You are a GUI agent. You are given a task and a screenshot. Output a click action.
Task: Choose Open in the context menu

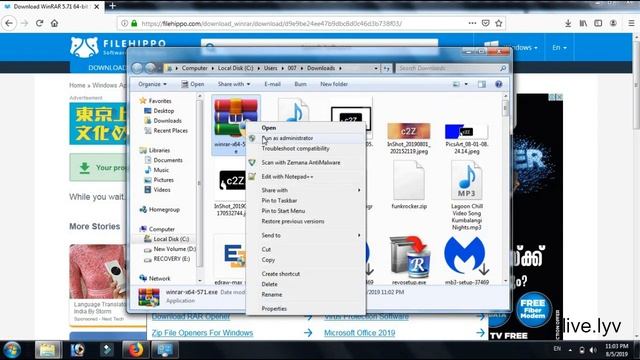click(x=269, y=128)
